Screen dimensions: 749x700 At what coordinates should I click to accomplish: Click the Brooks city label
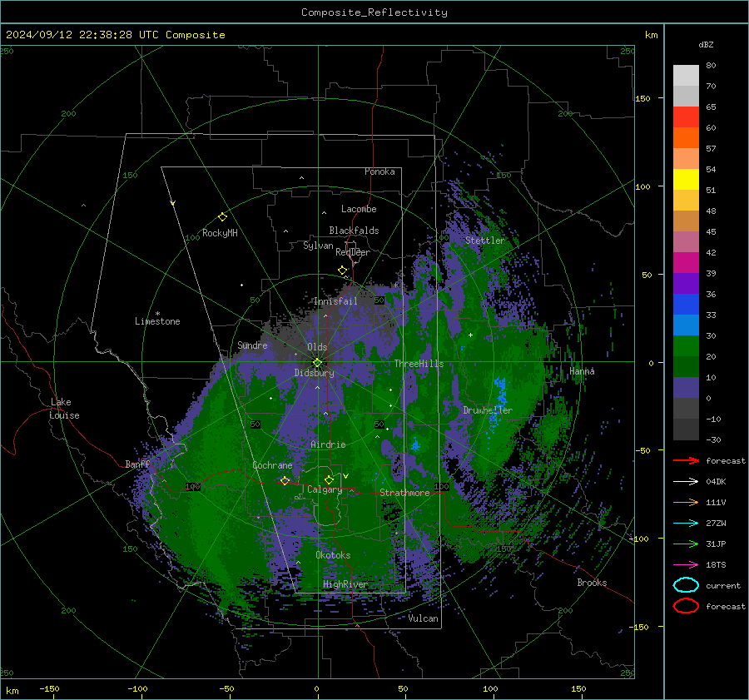coord(592,583)
